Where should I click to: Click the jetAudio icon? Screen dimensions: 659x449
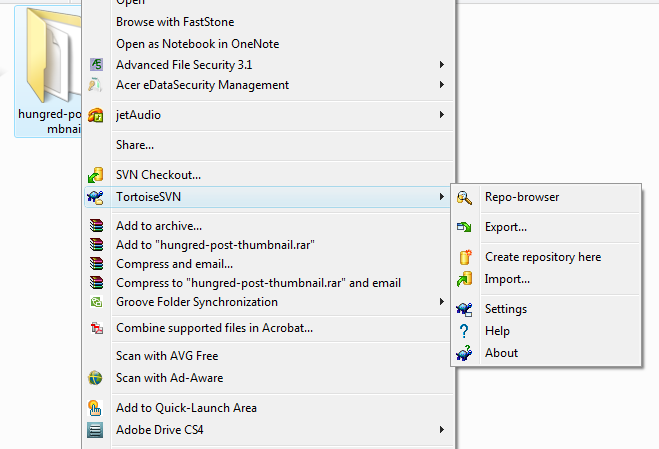pyautogui.click(x=96, y=115)
